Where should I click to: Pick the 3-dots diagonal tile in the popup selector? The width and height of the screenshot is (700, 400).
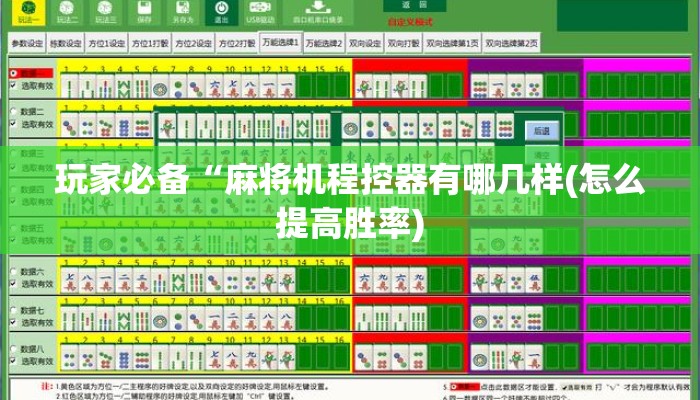click(389, 127)
